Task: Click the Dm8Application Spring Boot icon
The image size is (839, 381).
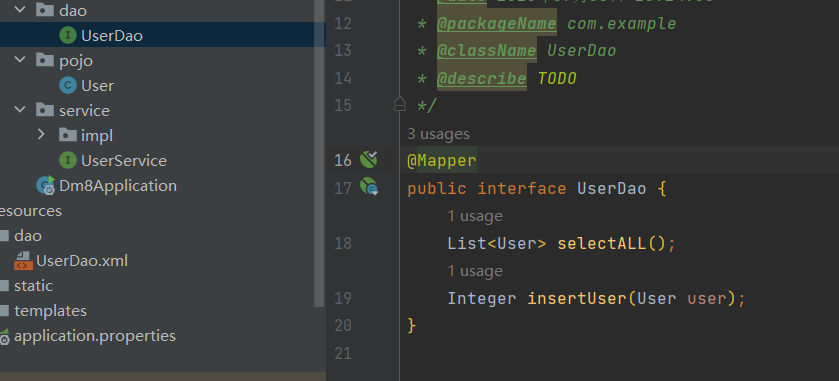Action: pos(45,185)
